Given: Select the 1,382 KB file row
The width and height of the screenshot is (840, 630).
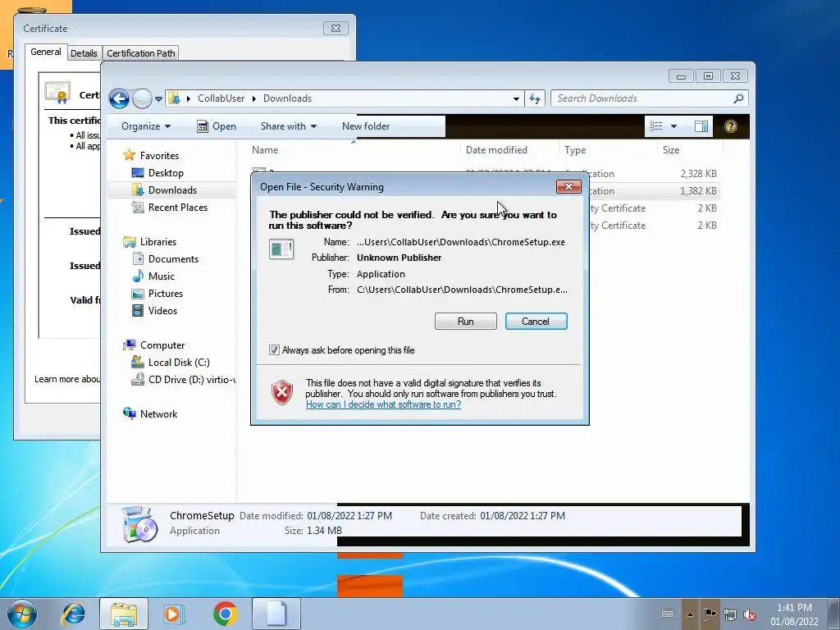Looking at the screenshot, I should tap(485, 190).
